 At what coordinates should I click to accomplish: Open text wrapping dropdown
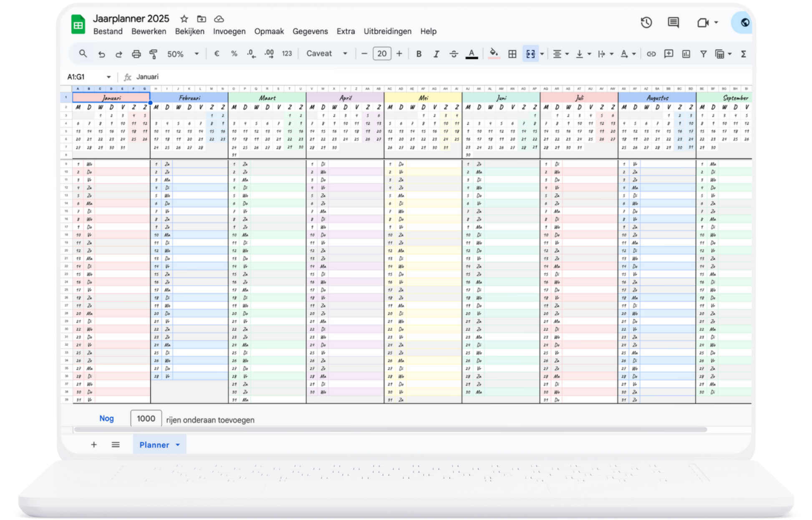point(605,54)
